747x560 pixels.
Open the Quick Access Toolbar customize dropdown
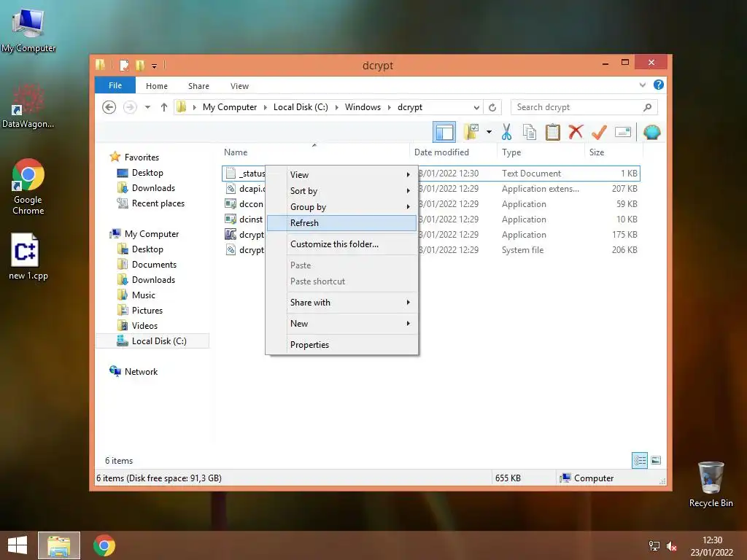pyautogui.click(x=155, y=66)
